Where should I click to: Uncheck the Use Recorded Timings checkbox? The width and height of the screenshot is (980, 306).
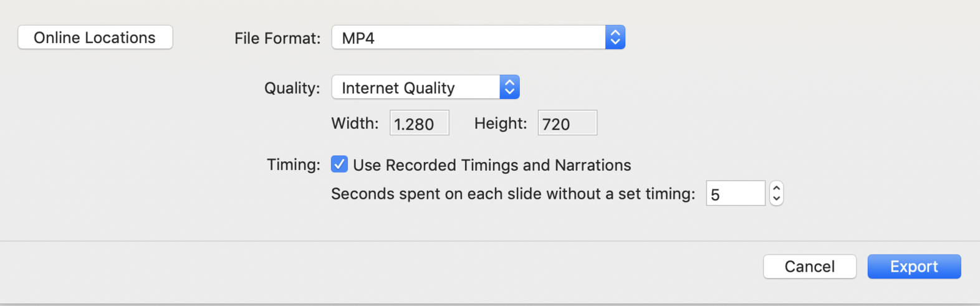(339, 165)
